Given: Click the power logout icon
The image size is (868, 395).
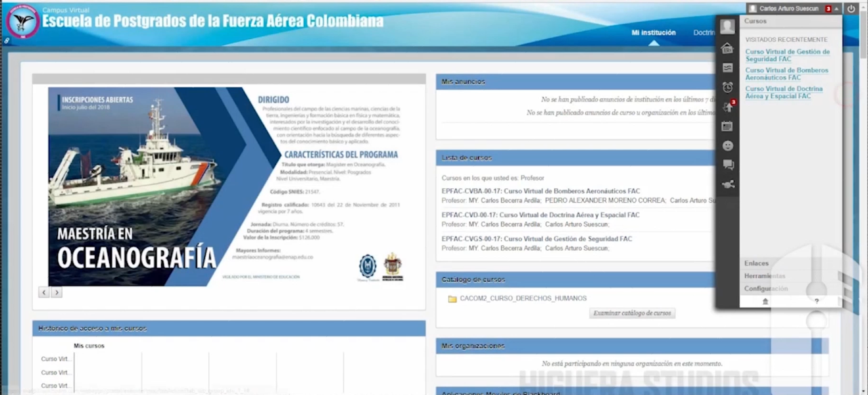Looking at the screenshot, I should (851, 9).
